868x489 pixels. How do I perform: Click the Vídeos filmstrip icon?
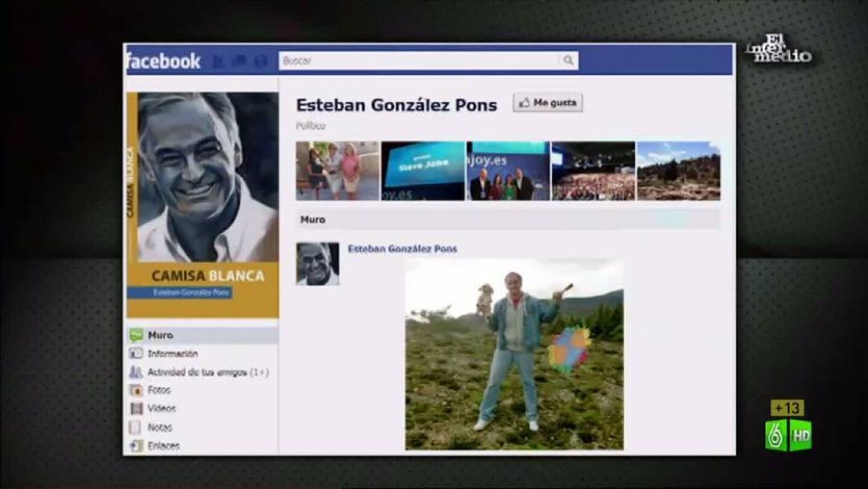(136, 409)
